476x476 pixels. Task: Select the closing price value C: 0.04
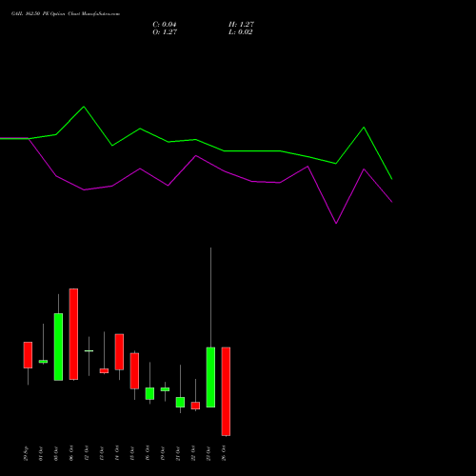pyautogui.click(x=165, y=25)
